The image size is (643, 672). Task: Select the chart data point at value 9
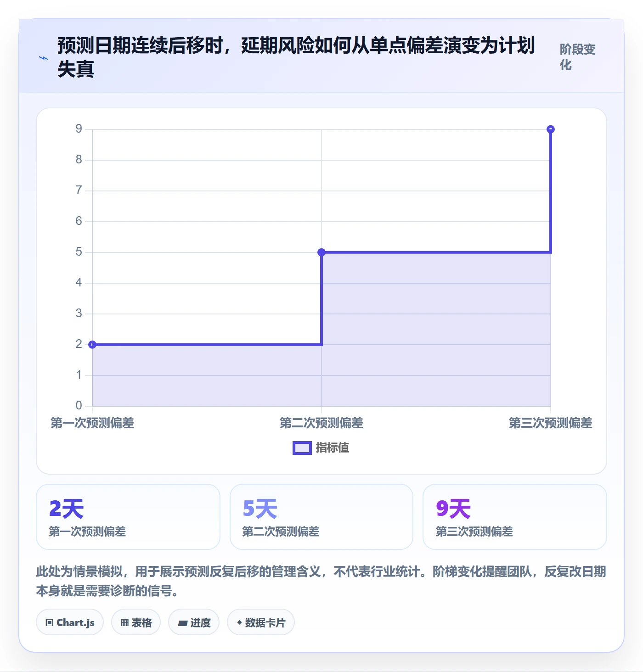coord(551,129)
